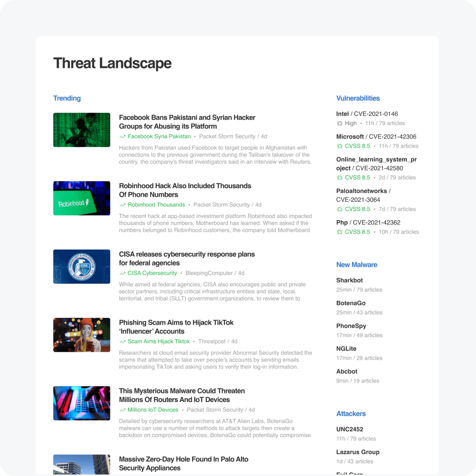Open the NGLite malware entry
The width and height of the screenshot is (476, 476).
[346, 348]
